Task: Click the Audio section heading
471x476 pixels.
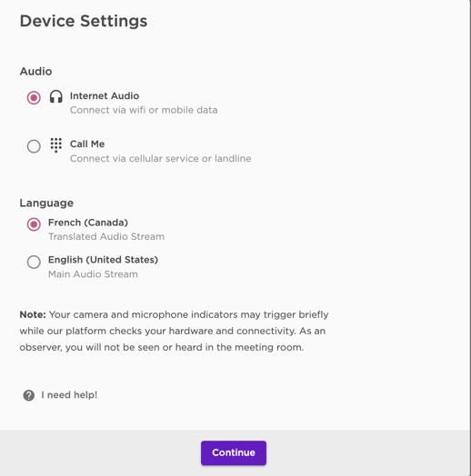Action: tap(35, 72)
